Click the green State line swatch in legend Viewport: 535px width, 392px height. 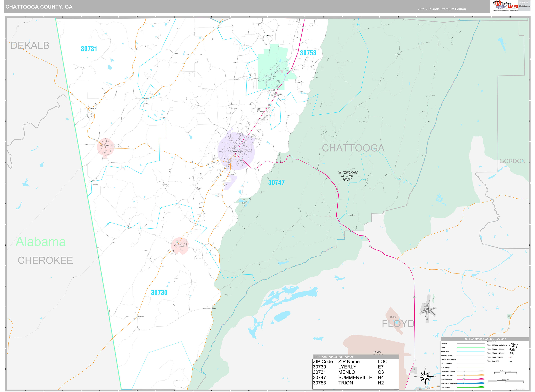[x=471, y=347]
